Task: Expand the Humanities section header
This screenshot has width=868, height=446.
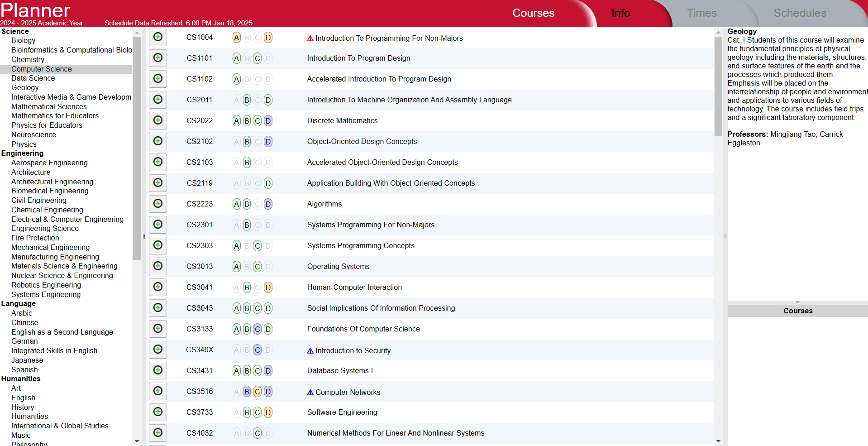Action: coord(21,379)
